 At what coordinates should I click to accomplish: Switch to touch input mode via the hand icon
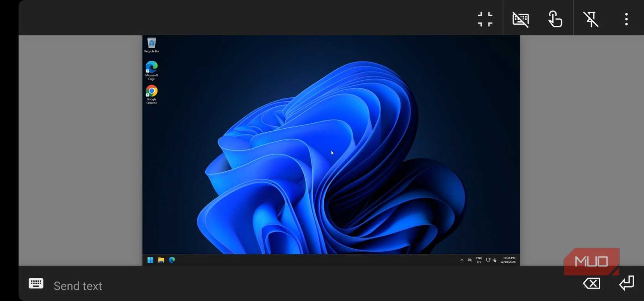tap(555, 19)
